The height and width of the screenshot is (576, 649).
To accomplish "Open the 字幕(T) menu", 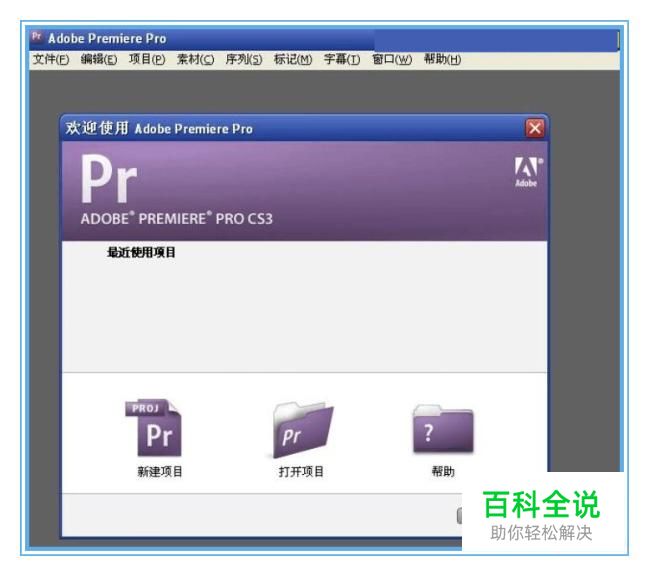I will (342, 59).
